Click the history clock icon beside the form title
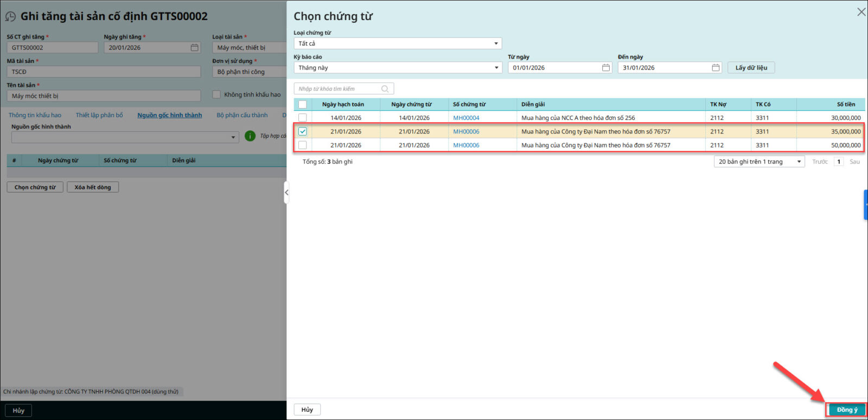This screenshot has height=420, width=868. click(10, 17)
